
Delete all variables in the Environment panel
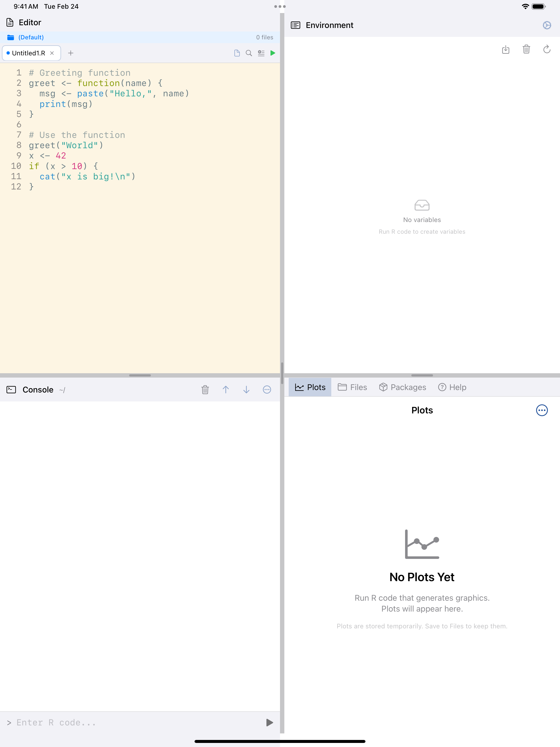point(526,50)
